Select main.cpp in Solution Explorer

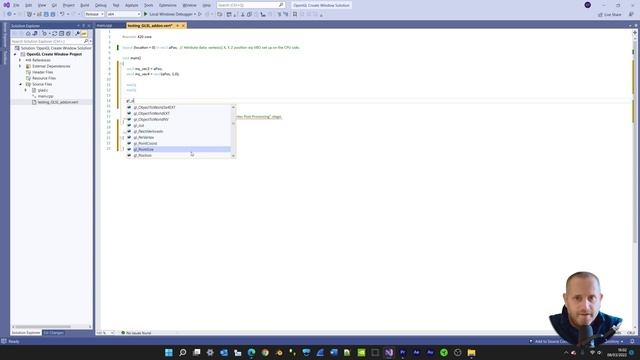(45, 96)
